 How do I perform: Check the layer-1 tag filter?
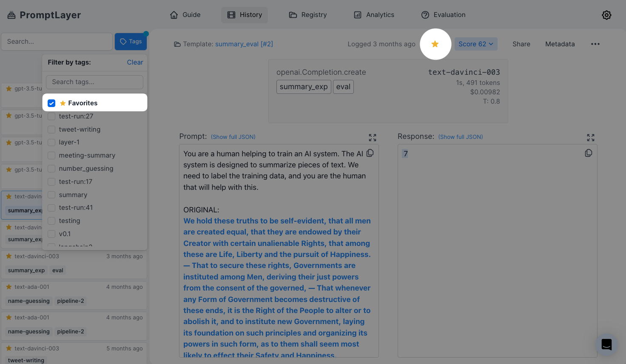[51, 142]
